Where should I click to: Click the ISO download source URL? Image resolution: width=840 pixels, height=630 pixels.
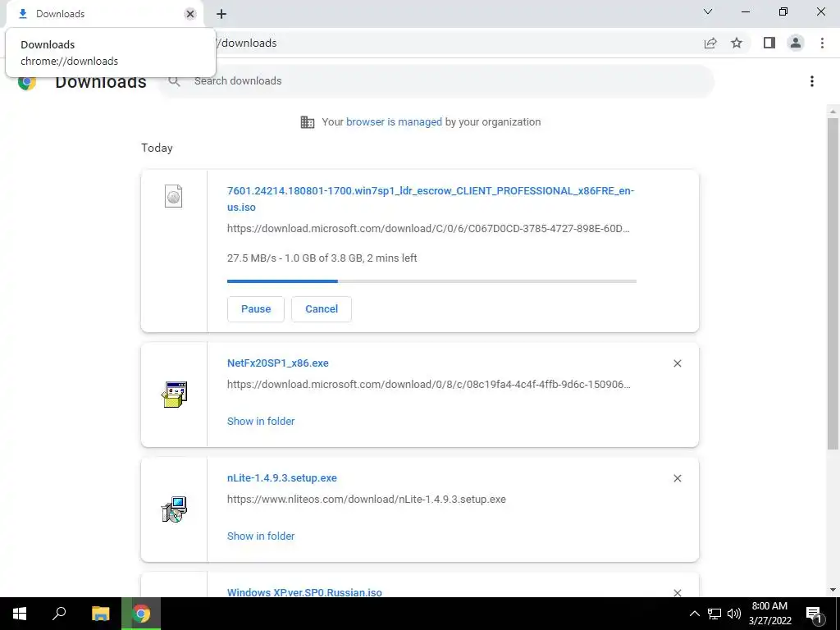point(428,229)
